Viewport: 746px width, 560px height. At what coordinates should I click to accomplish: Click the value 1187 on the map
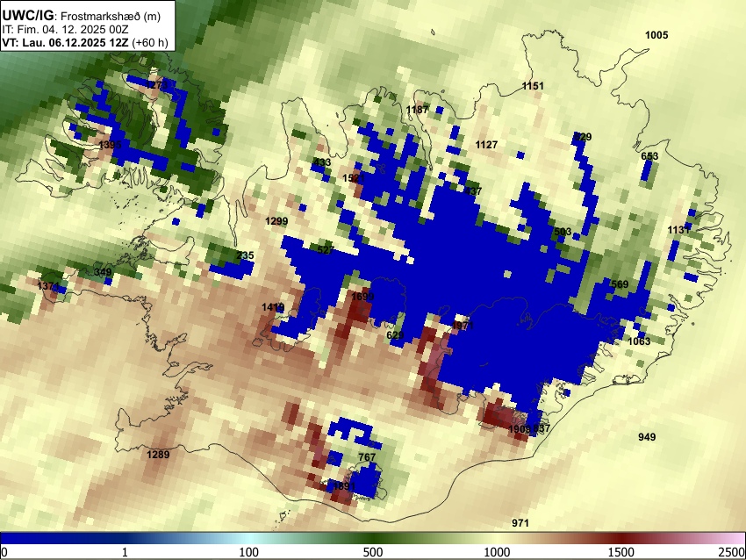pos(417,110)
